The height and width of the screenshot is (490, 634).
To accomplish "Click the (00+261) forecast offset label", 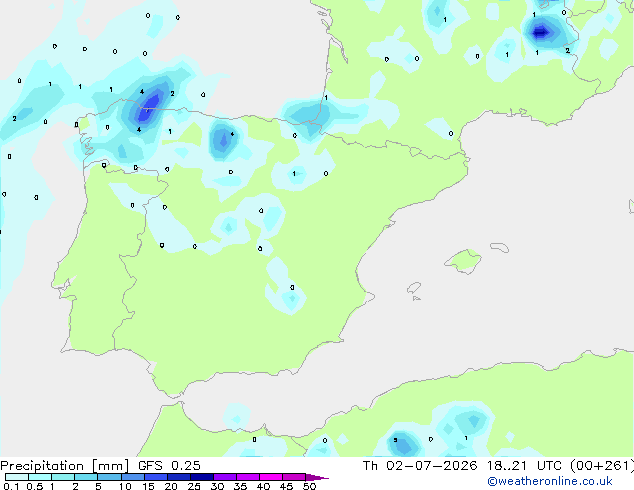I will (602, 466).
